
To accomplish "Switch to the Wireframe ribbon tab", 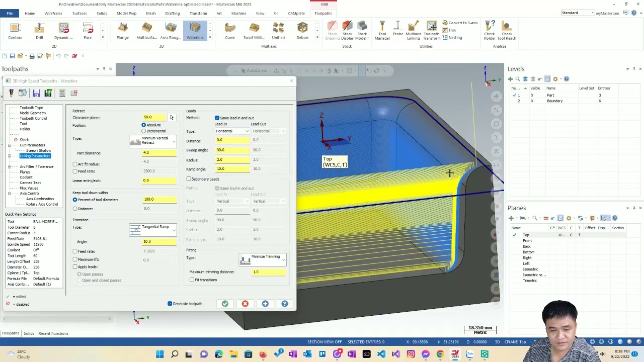I will [x=53, y=13].
